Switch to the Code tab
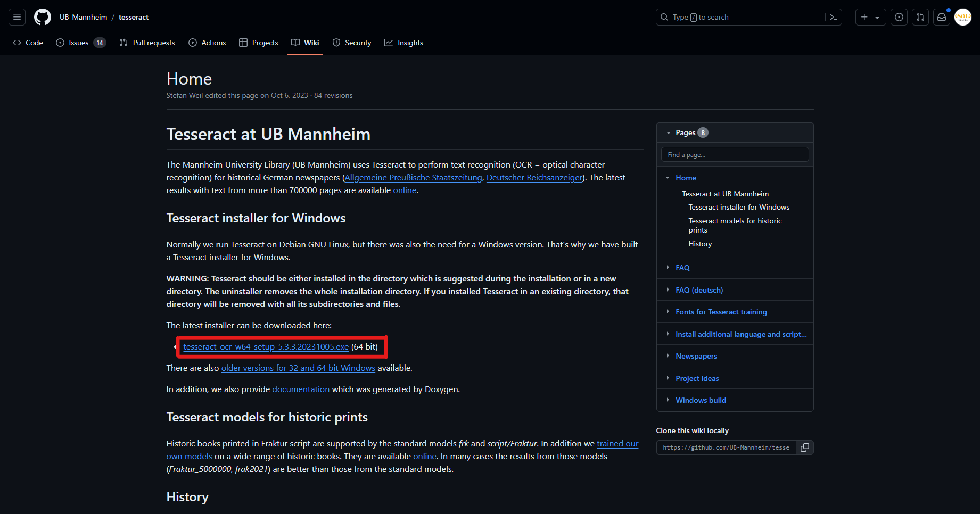Viewport: 980px width, 514px height. [x=28, y=43]
